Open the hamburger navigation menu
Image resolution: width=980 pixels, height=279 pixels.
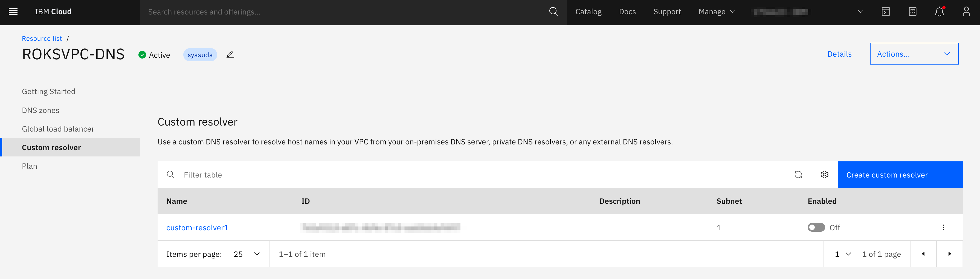(x=13, y=12)
